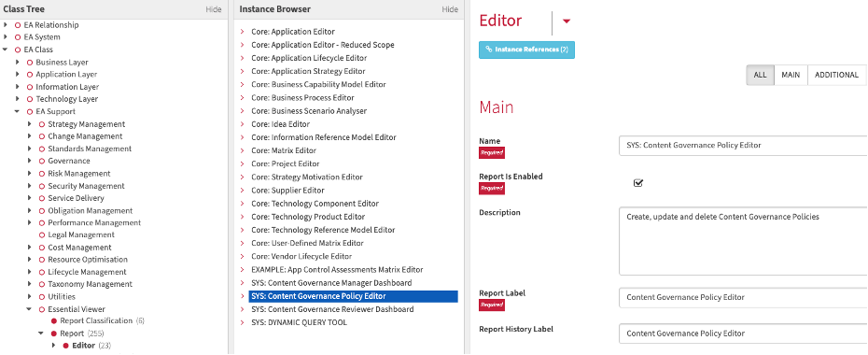Select Core: Business Scenario Analyser row
868x355 pixels.
click(309, 111)
